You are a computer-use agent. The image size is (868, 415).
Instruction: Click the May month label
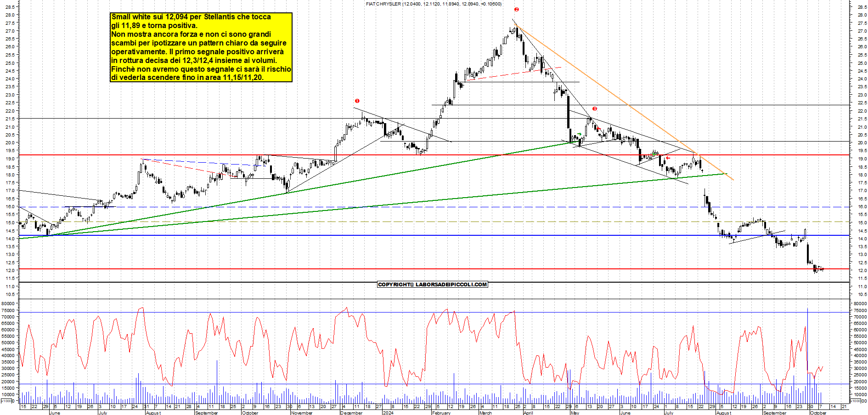tap(575, 413)
